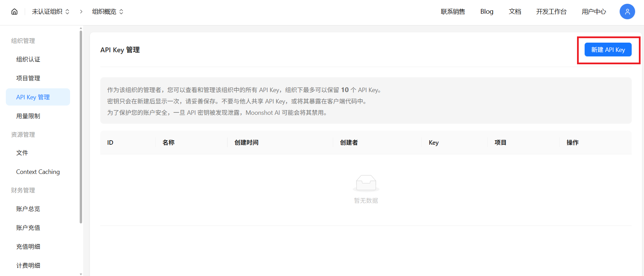The height and width of the screenshot is (276, 644).
Task: Select 组织认证 in the sidebar
Action: (x=38, y=59)
